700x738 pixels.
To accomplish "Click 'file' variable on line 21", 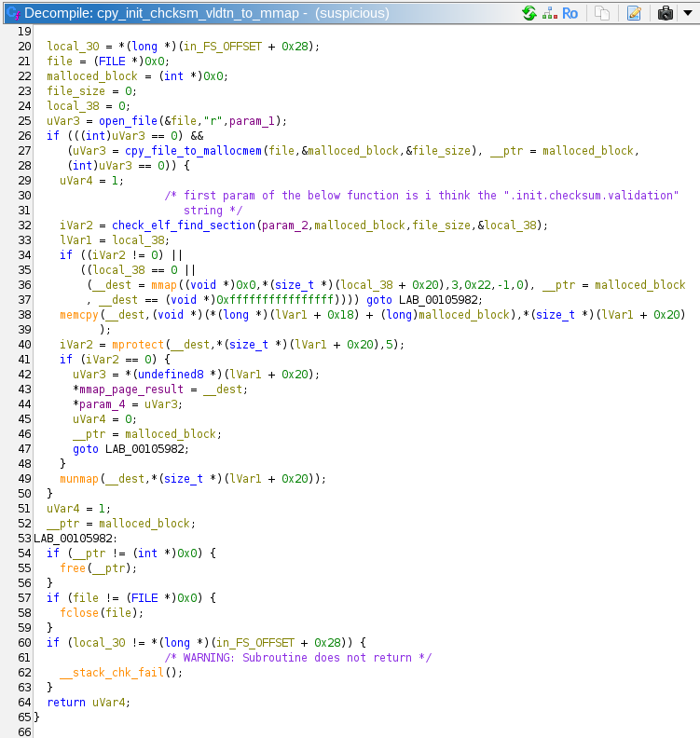I will click(60, 61).
